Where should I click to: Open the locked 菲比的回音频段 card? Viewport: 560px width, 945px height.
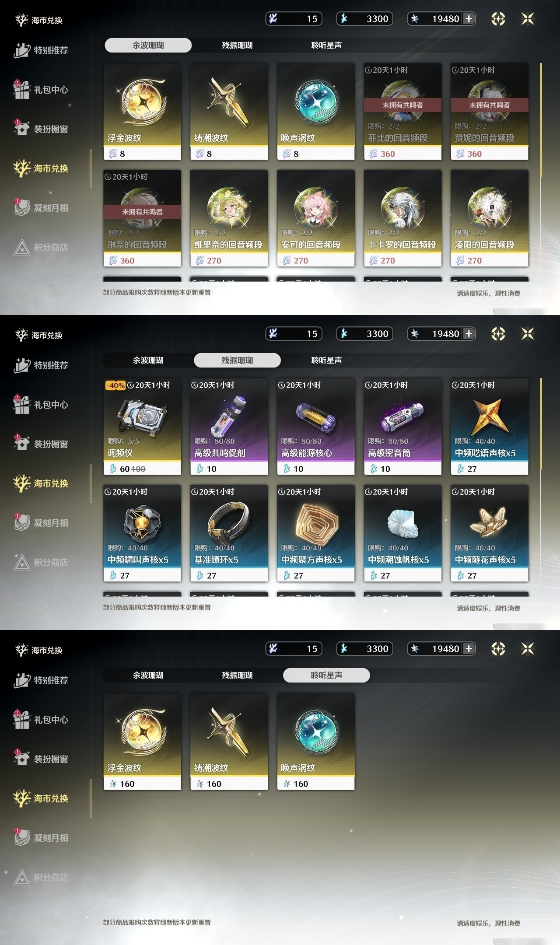pyautogui.click(x=402, y=112)
